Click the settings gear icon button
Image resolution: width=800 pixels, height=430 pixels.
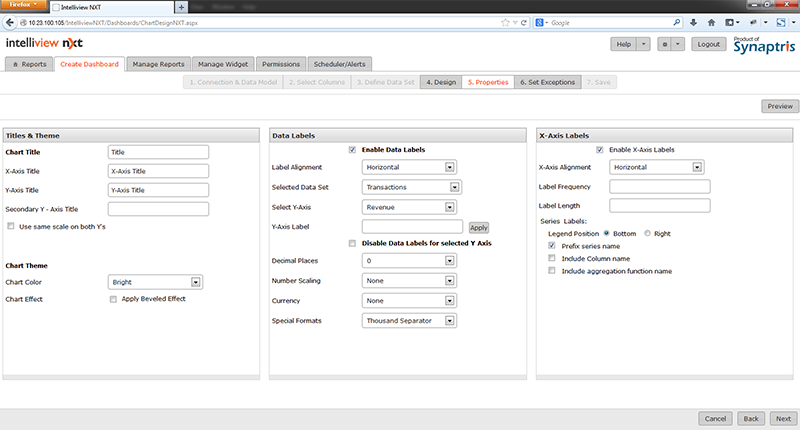click(x=664, y=44)
